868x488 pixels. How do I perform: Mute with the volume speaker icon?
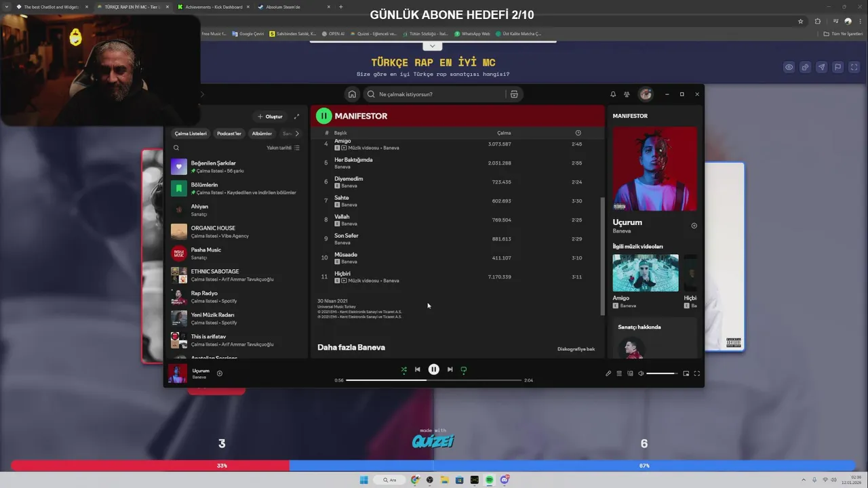point(641,373)
